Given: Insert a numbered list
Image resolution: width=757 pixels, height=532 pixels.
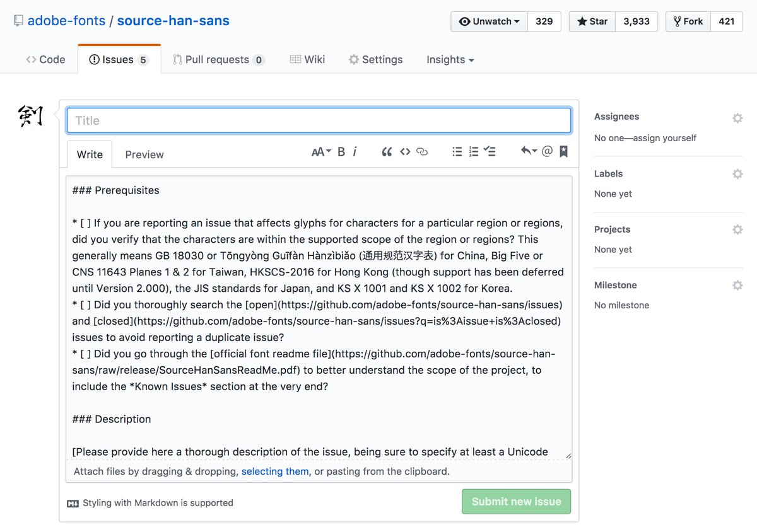Looking at the screenshot, I should tap(474, 151).
